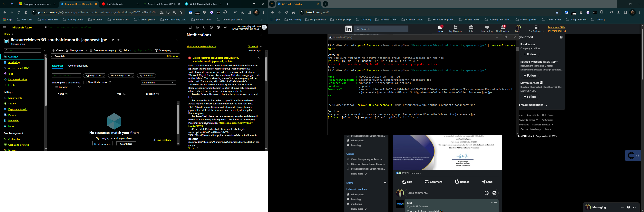644x212 pixels.
Task: Open Resource visualizer menu item
Action: (x=18, y=79)
